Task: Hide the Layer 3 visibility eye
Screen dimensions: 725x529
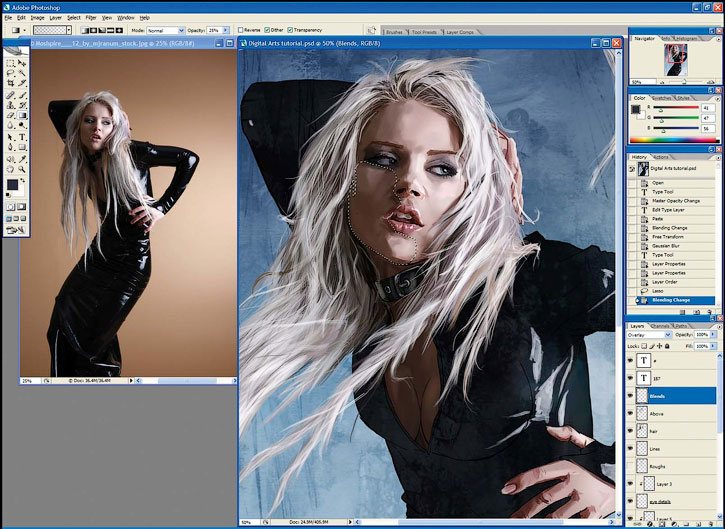Action: pos(630,484)
